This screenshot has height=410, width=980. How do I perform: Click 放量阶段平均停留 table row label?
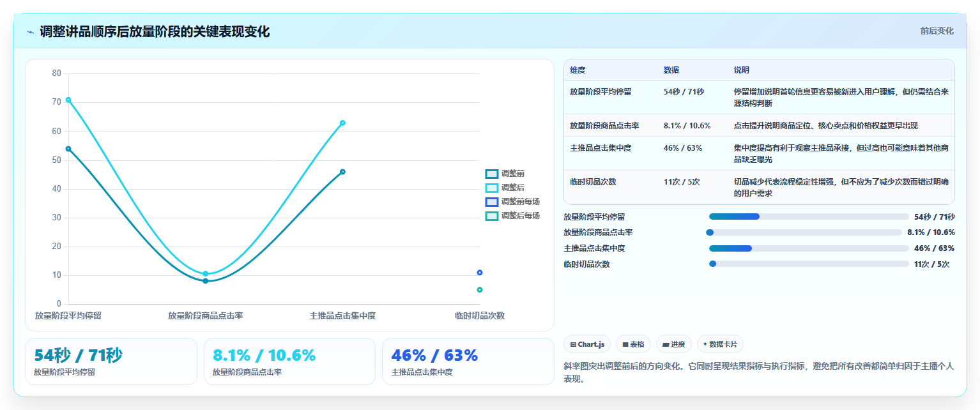click(x=601, y=92)
